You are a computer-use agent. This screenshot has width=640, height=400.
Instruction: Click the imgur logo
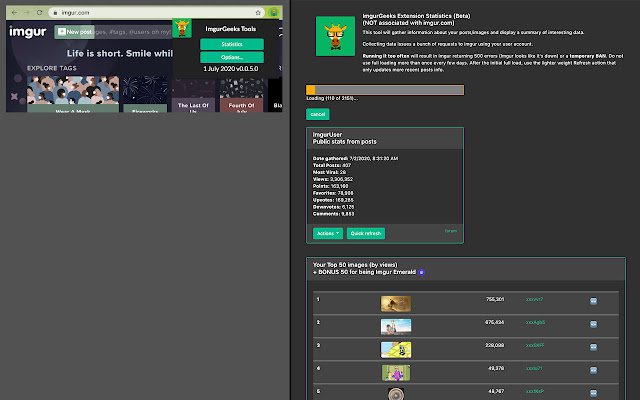(28, 31)
